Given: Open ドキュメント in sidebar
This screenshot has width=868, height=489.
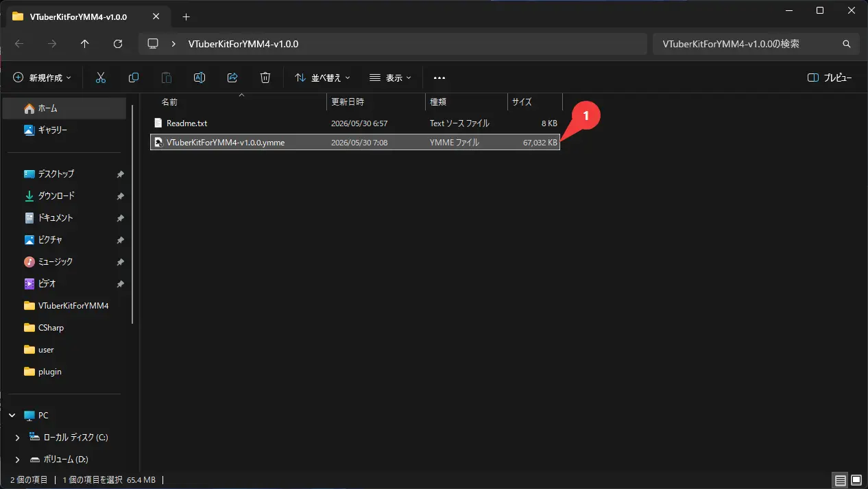Looking at the screenshot, I should coord(64,218).
